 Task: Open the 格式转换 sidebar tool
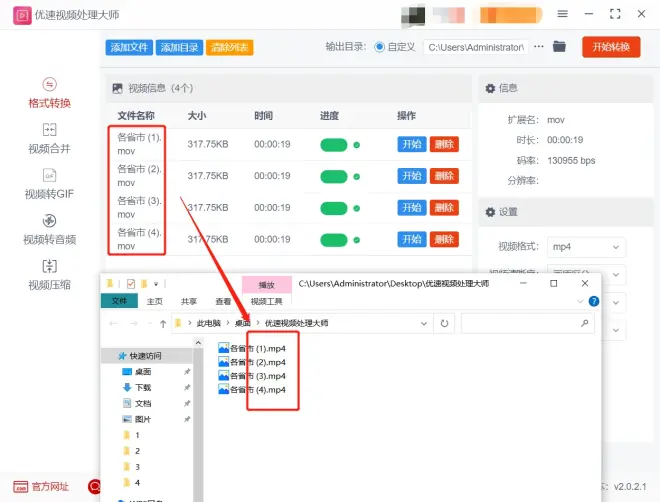(49, 93)
